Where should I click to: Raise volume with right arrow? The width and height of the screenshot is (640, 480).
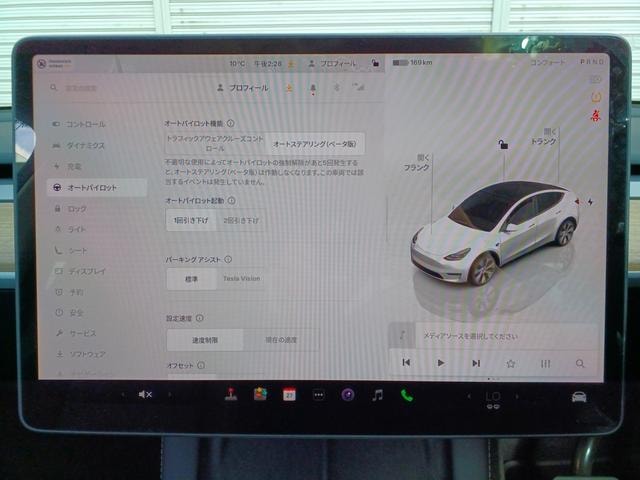click(170, 394)
